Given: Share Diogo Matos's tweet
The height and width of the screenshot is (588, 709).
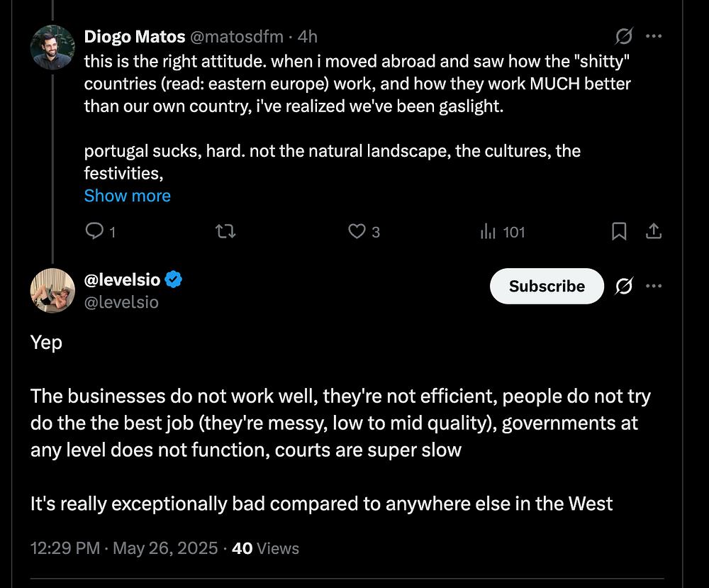Looking at the screenshot, I should [654, 231].
